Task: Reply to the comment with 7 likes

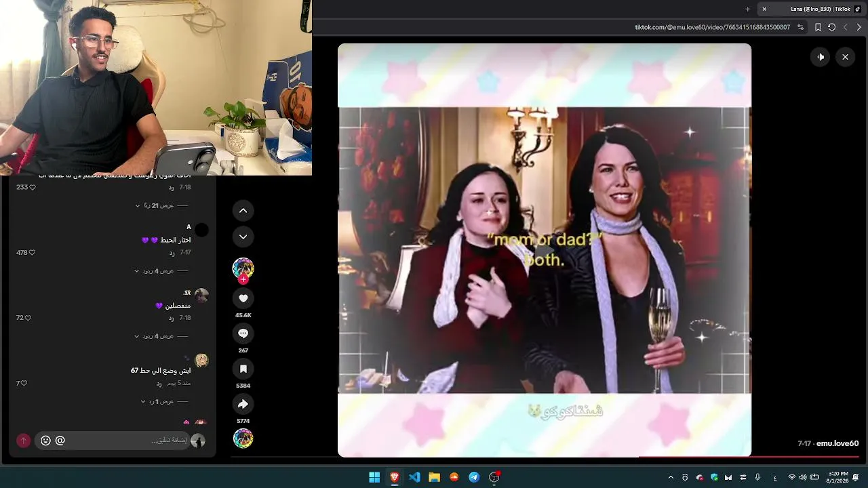Action: [159, 384]
